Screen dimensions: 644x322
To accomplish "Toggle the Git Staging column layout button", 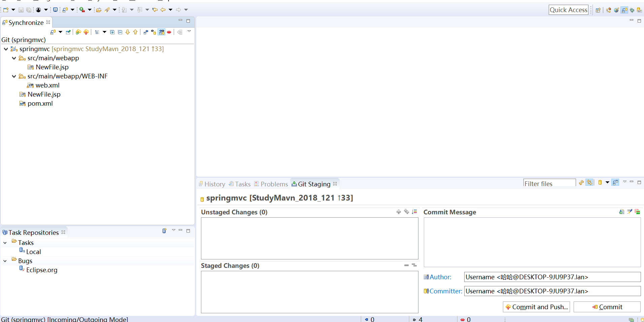I will (615, 182).
